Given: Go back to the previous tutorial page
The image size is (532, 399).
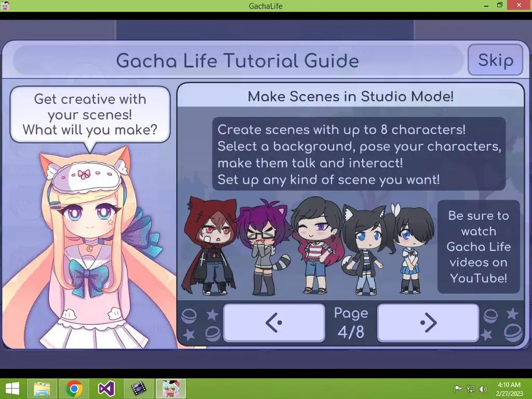Looking at the screenshot, I should (274, 322).
